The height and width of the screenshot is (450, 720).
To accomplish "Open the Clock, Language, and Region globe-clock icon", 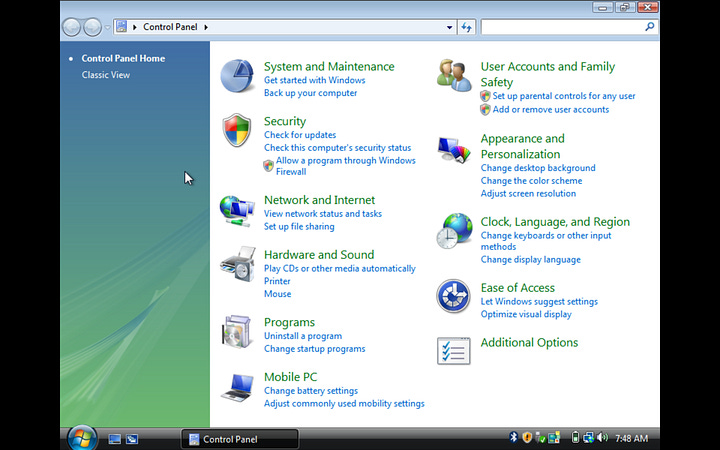I will (x=454, y=231).
